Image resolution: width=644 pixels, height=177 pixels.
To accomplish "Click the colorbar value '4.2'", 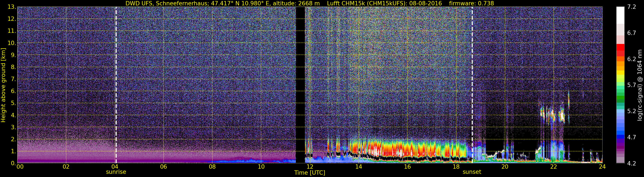I will [x=632, y=163].
